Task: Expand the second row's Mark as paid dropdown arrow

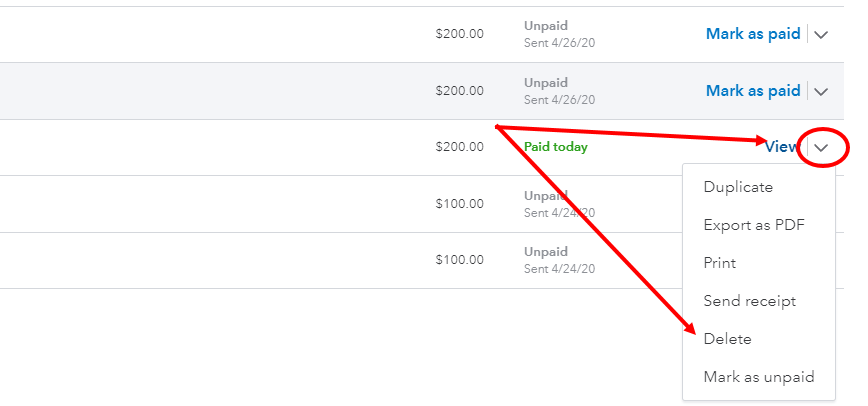Action: click(821, 91)
